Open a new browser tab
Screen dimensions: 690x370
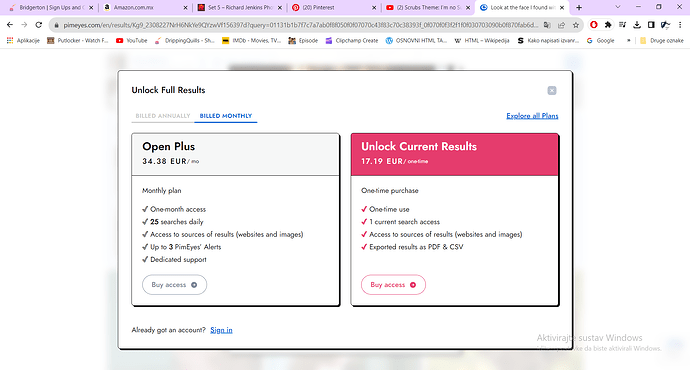(x=579, y=7)
